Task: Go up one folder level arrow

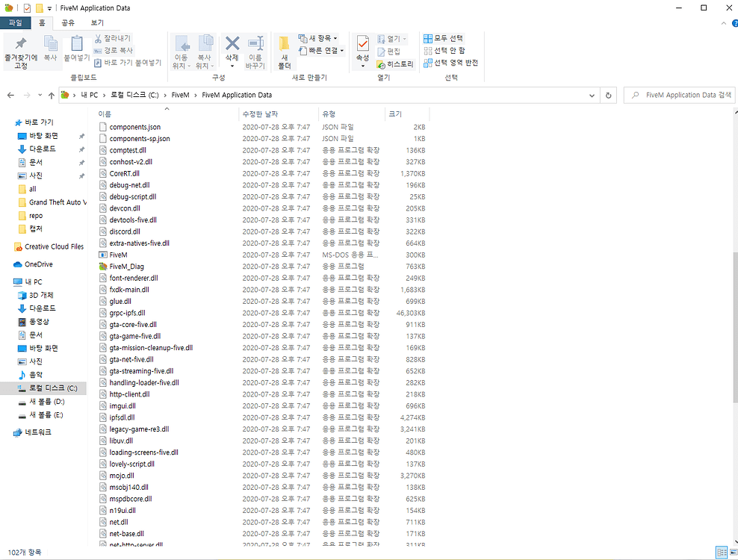Action: click(52, 95)
